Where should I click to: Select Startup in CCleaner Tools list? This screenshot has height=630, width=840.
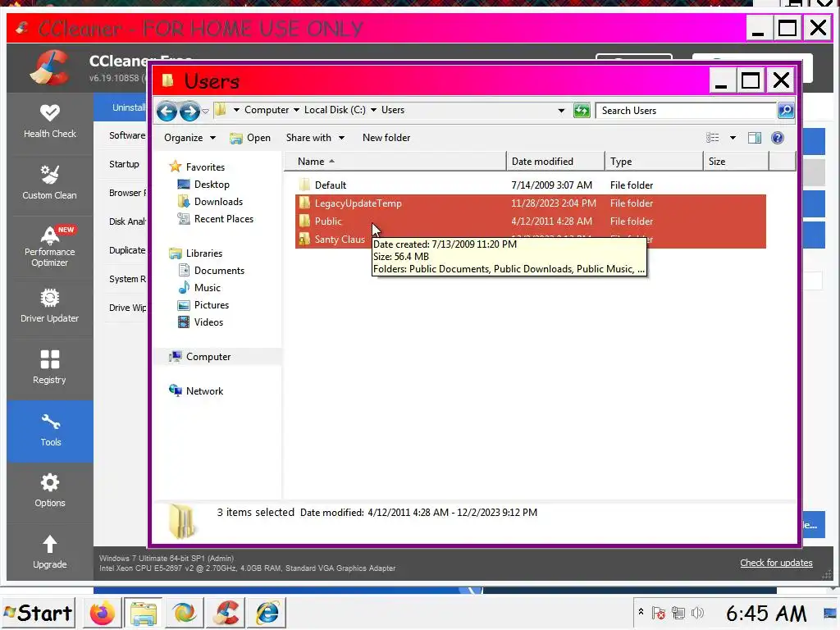(125, 164)
